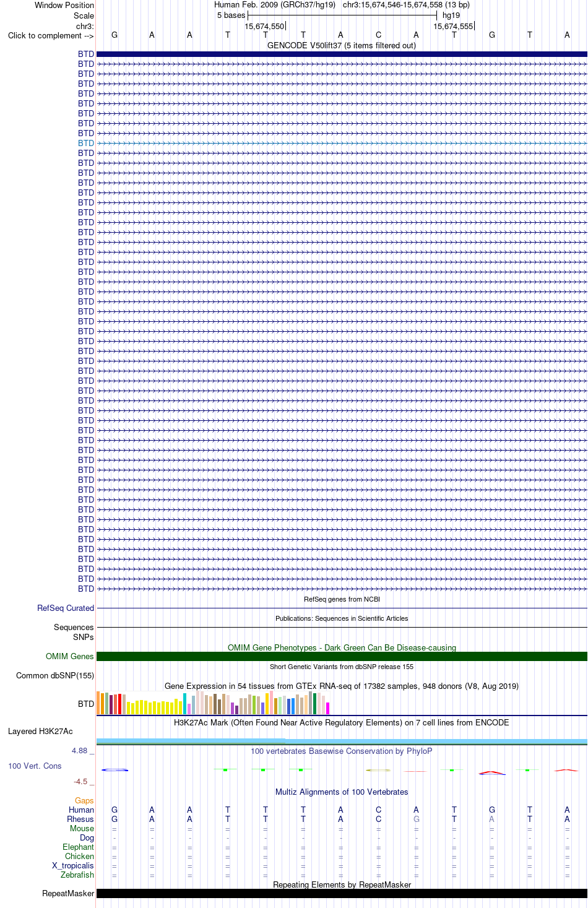
Task: Click the 'H3K27Ac Mark' ENCODE track title
Action: point(342,722)
